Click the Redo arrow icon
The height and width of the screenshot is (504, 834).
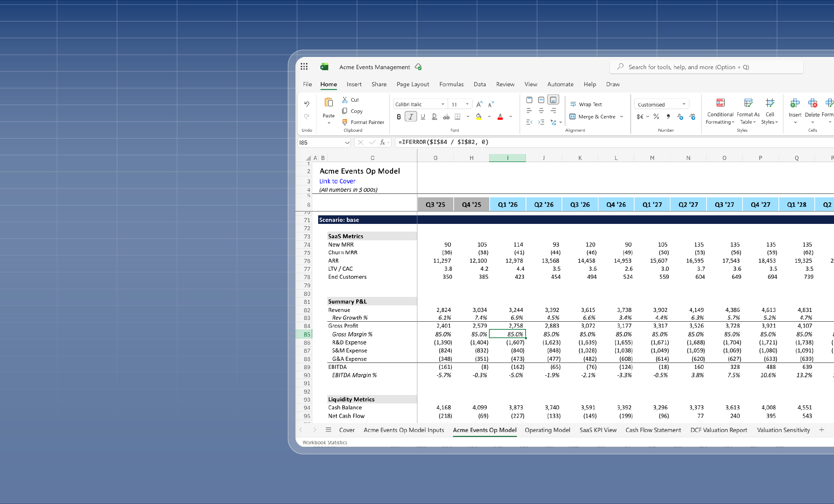[x=307, y=116]
